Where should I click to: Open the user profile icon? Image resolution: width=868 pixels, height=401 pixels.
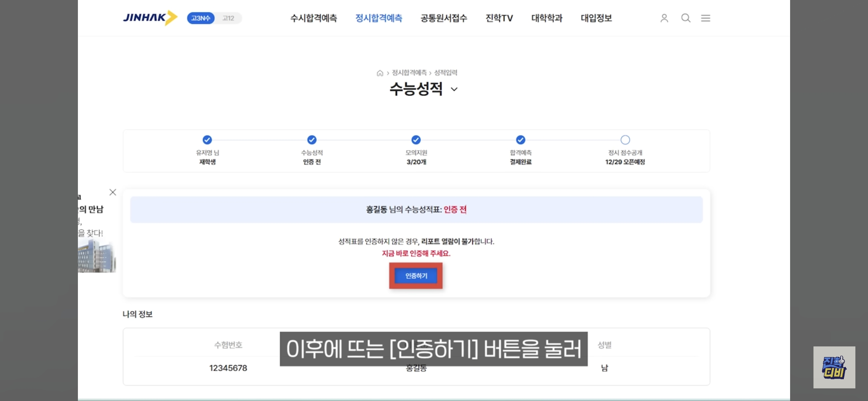tap(664, 18)
